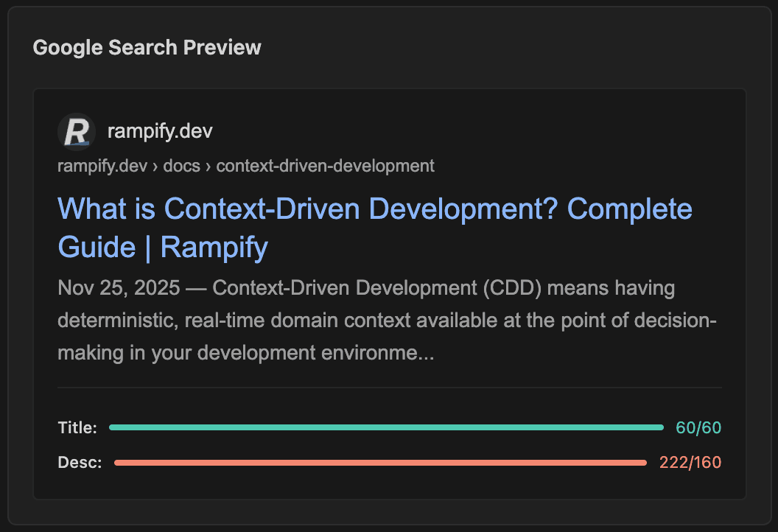Click the Google Search Preview heading
Viewport: 778px width, 532px height.
click(x=147, y=47)
